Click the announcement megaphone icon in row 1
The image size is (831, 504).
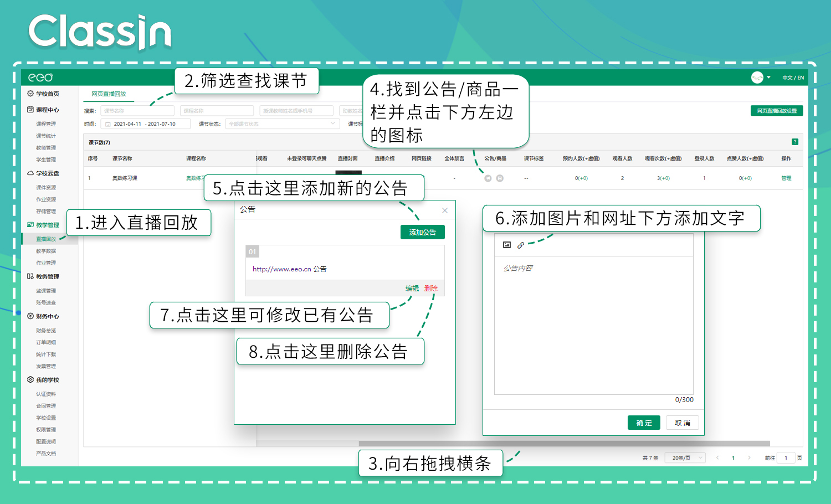click(x=488, y=178)
